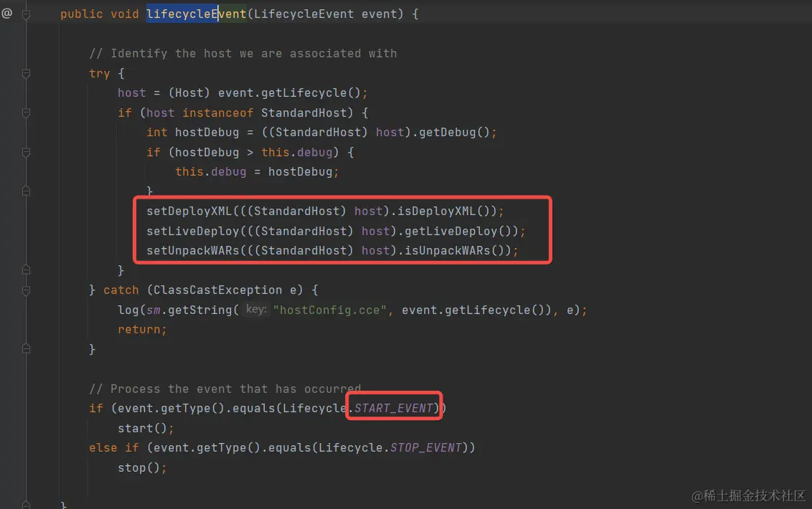Click the 'public' keyword
Image resolution: width=812 pixels, height=509 pixels.
pos(81,14)
